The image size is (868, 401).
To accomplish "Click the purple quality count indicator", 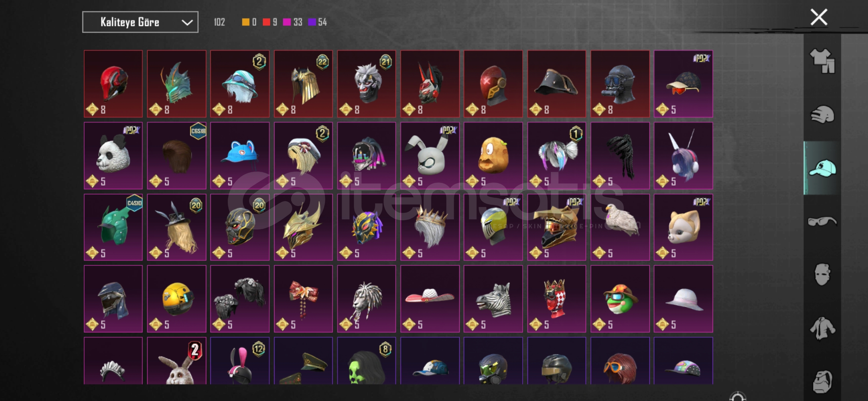I will pyautogui.click(x=317, y=22).
